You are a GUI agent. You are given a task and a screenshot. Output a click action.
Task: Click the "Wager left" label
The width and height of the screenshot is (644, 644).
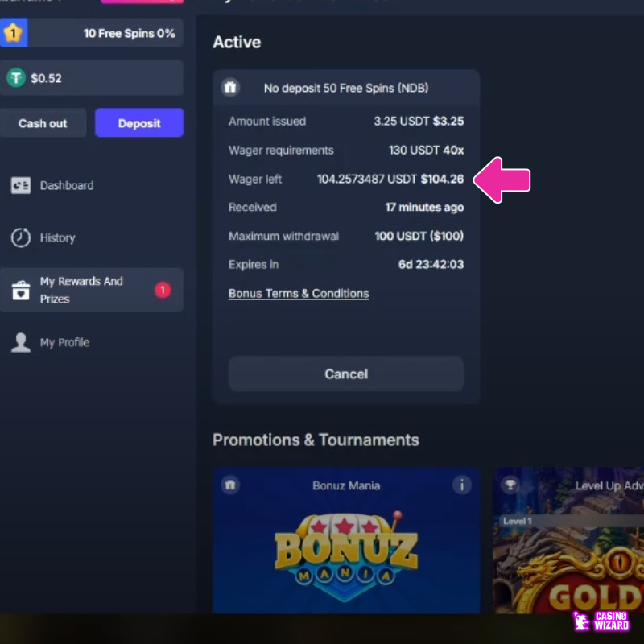coord(255,179)
